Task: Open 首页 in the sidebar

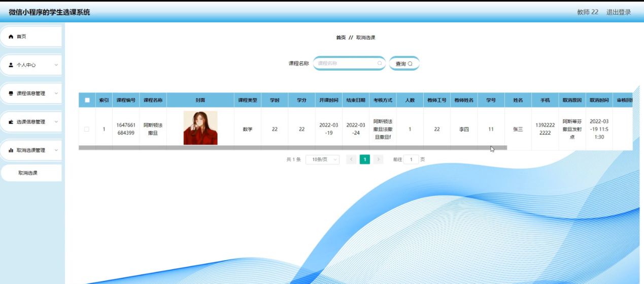Action: coord(31,37)
